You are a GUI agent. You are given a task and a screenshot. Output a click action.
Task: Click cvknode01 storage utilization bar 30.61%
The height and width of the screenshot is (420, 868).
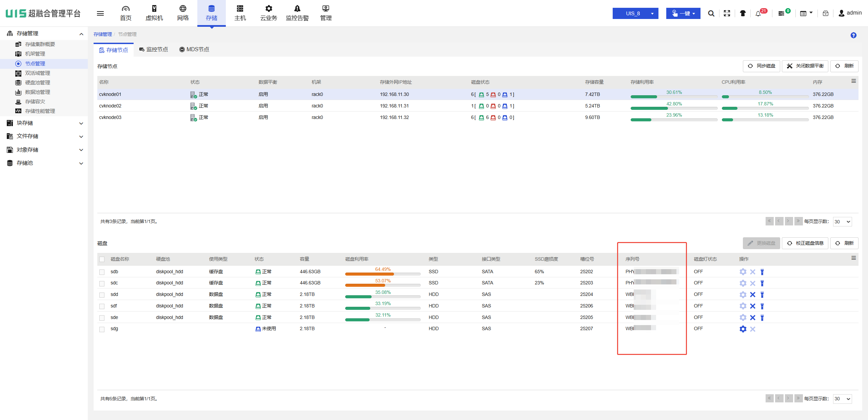pyautogui.click(x=674, y=97)
